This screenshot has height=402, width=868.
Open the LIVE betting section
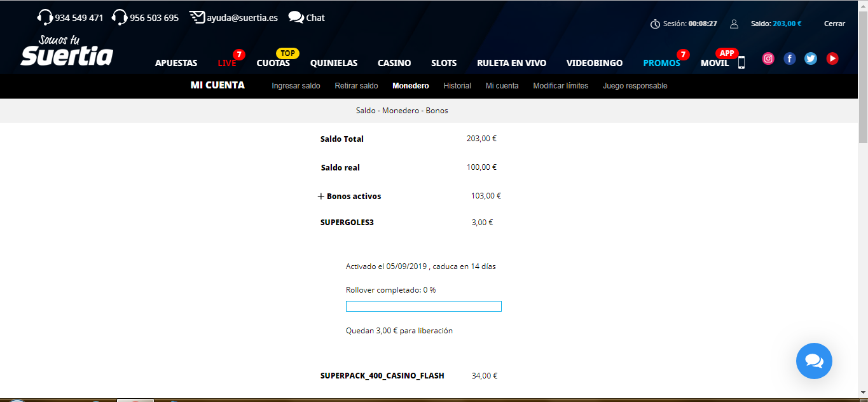[227, 63]
